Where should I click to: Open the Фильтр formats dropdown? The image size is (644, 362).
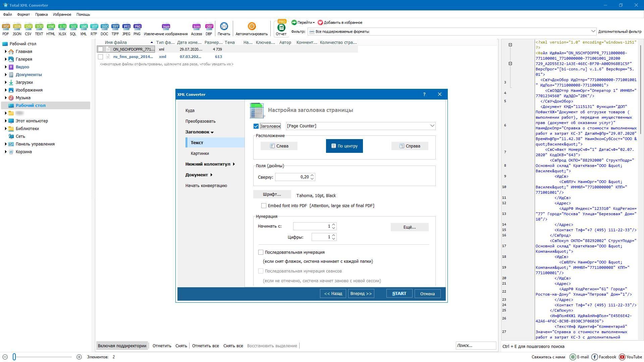pyautogui.click(x=593, y=32)
